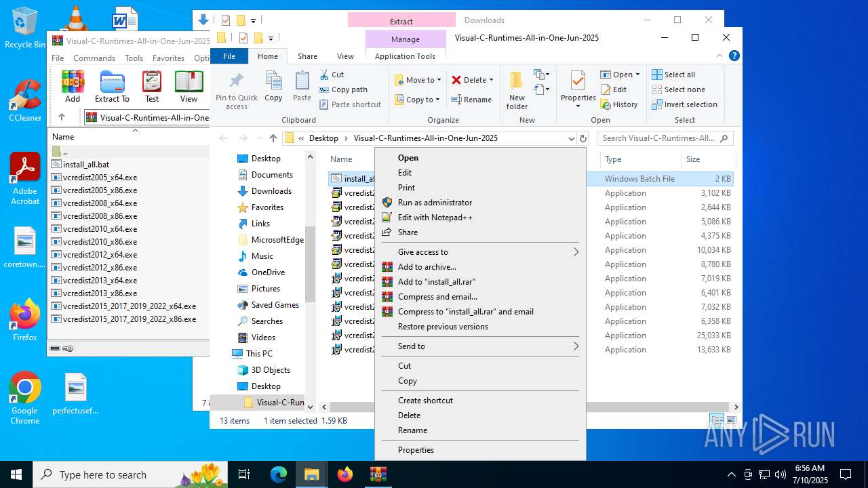The image size is (868, 488).
Task: Click Desktop in the breadcrumb path
Action: point(323,138)
